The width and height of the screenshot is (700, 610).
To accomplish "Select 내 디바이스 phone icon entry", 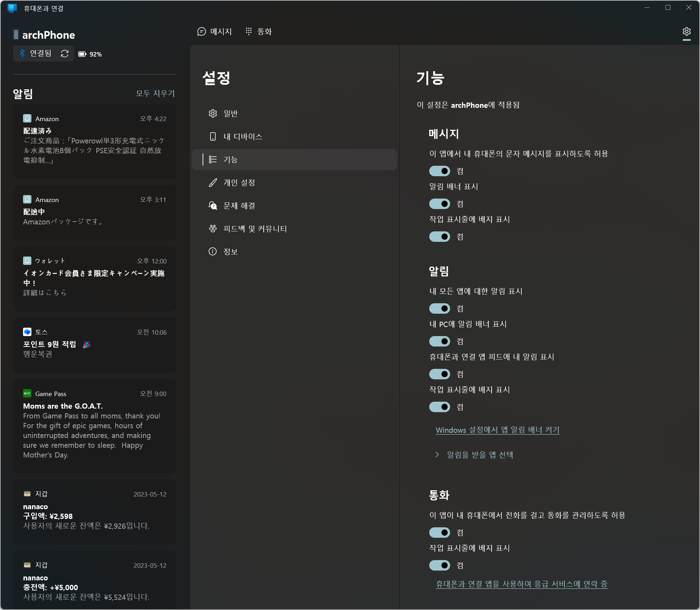I will point(243,136).
